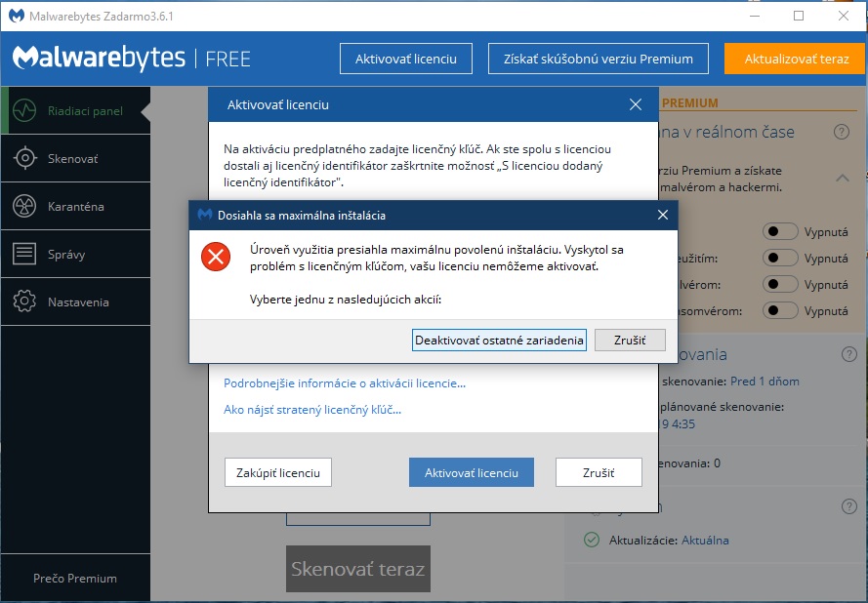Close the maximum installation error dialog
This screenshot has height=603, width=868.
663,215
